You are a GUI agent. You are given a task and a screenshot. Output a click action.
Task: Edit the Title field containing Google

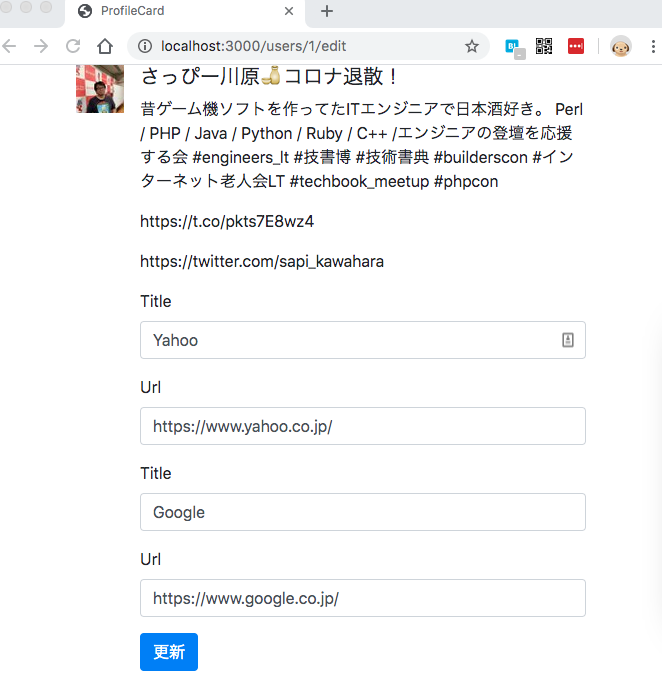[363, 512]
